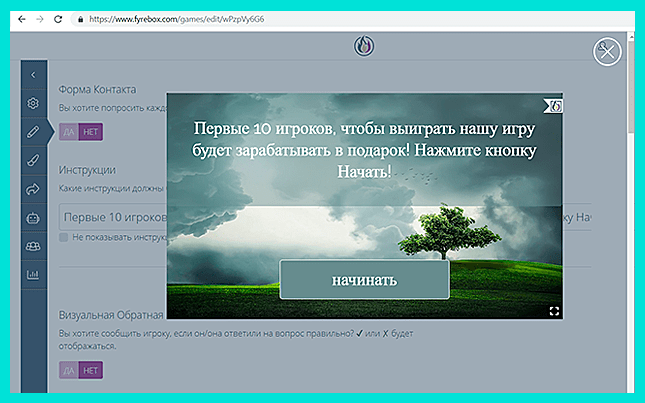
Task: Click the browser back arrow
Action: click(22, 19)
